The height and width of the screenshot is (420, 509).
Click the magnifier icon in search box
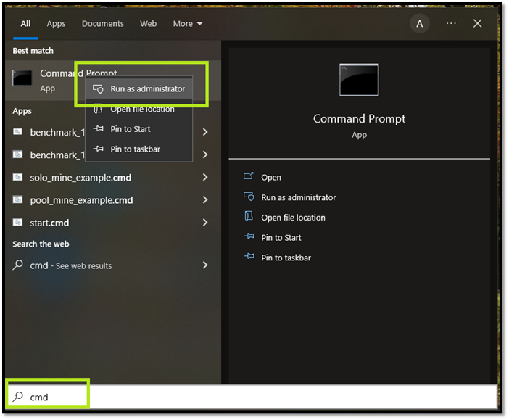(x=18, y=396)
